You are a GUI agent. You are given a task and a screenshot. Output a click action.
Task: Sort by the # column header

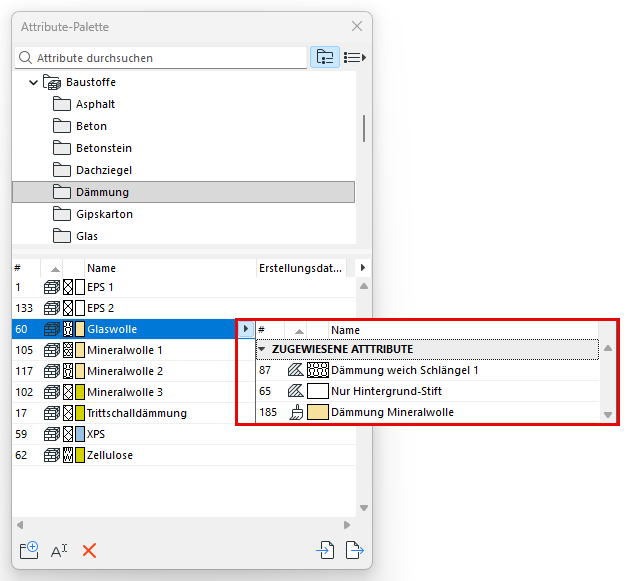pyautogui.click(x=26, y=268)
